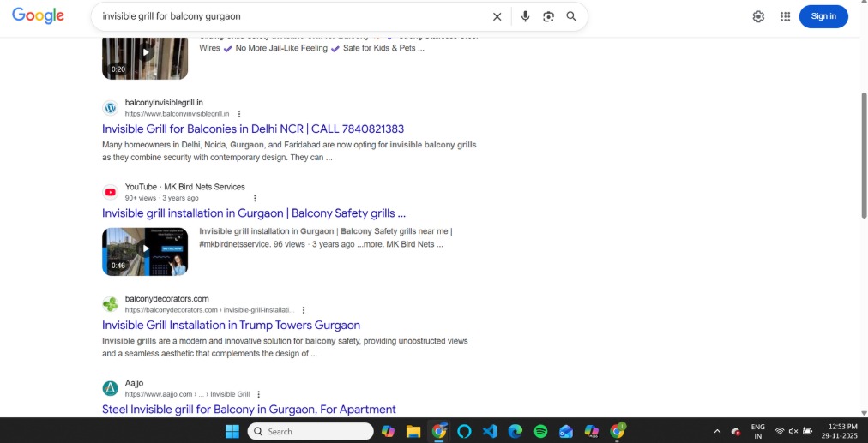Toggle mute via taskbar volume icon
This screenshot has width=868, height=443.
793,431
